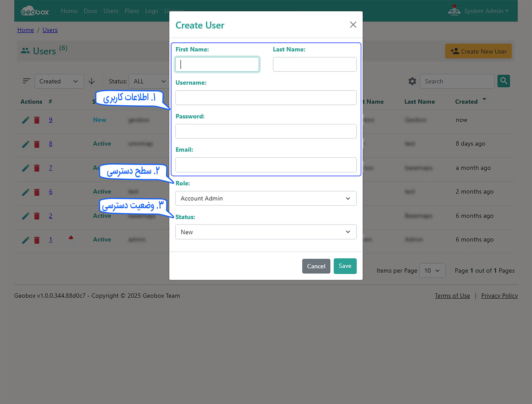Viewport: 532px width, 404px height.
Task: Click the green magnifier search button
Action: pos(503,81)
